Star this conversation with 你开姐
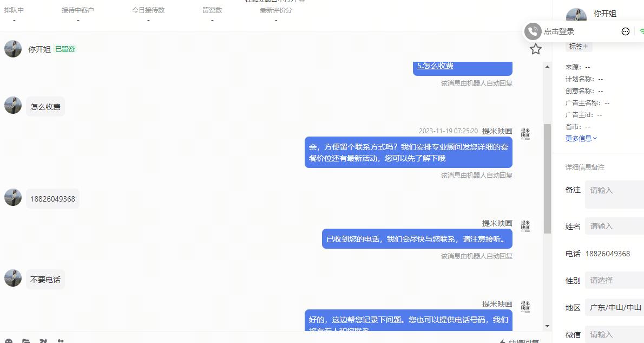The image size is (644, 343). (x=536, y=49)
